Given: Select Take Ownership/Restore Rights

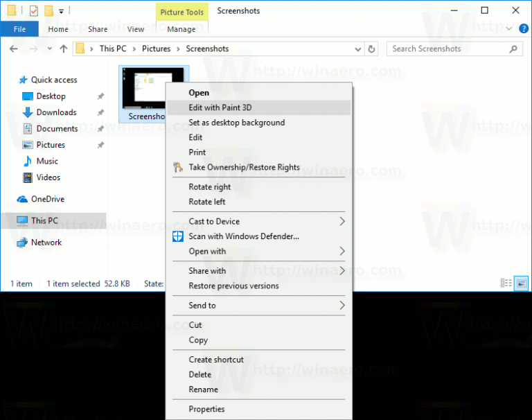Looking at the screenshot, I should click(x=259, y=168).
